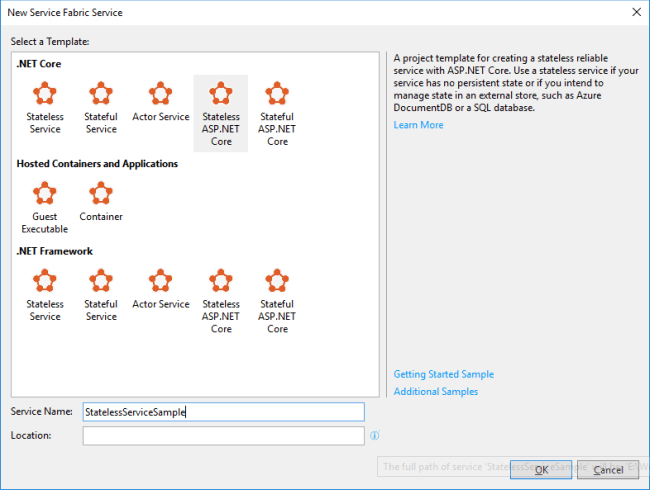Open the Learn More link
Image resolution: width=650 pixels, height=490 pixels.
(418, 125)
